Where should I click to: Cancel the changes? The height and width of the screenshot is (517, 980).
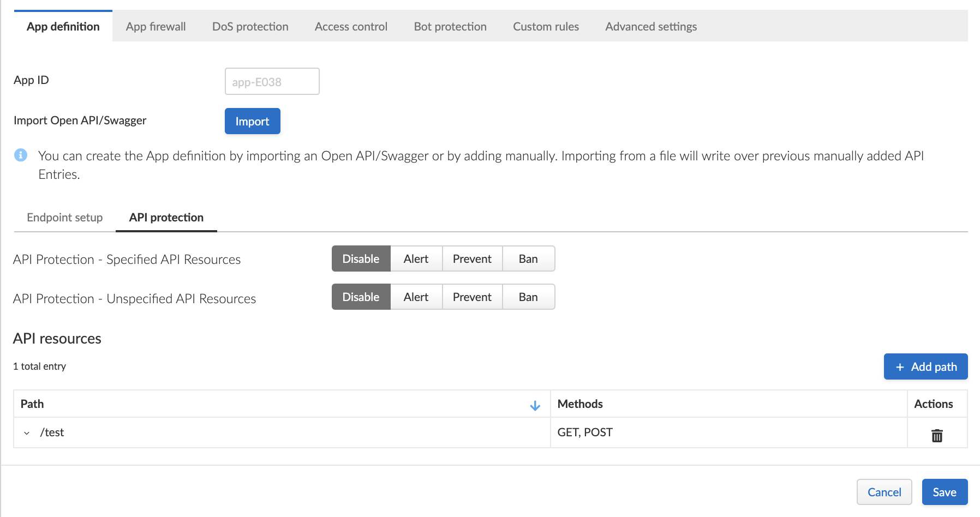click(x=885, y=492)
